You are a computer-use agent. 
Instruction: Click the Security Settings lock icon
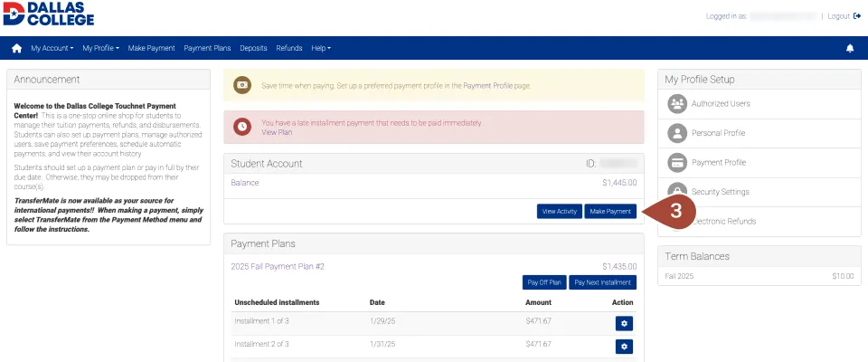coord(677,189)
